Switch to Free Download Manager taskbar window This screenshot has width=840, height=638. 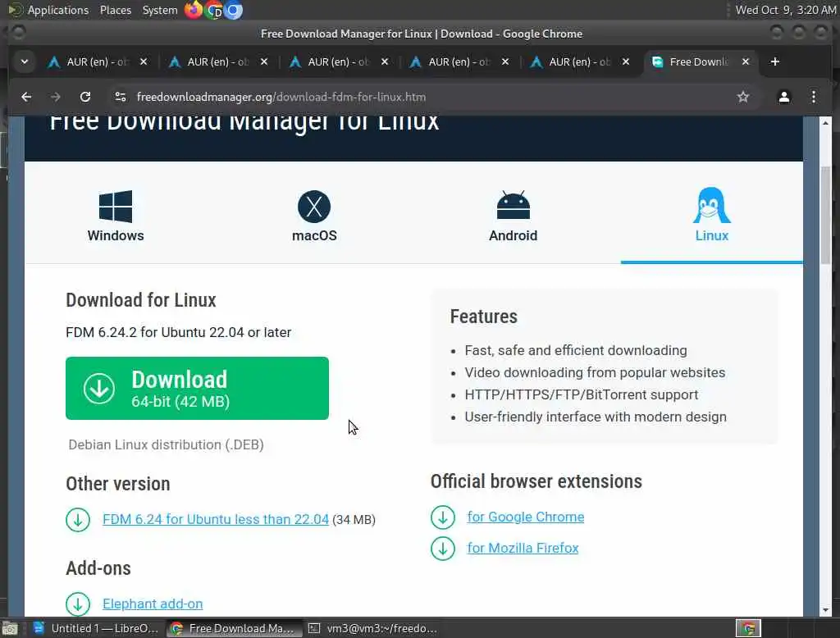(x=232, y=628)
